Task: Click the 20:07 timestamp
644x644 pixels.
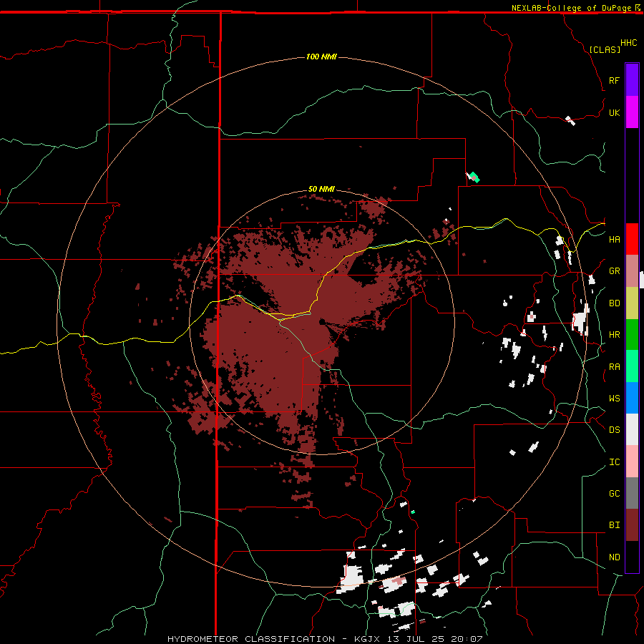Action: tap(467, 639)
